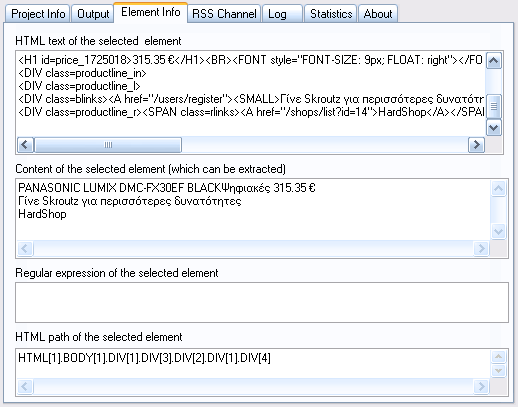Image resolution: width=518 pixels, height=407 pixels.
Task: Click the HTML text box's scroll right arrow
Action: pos(476,145)
